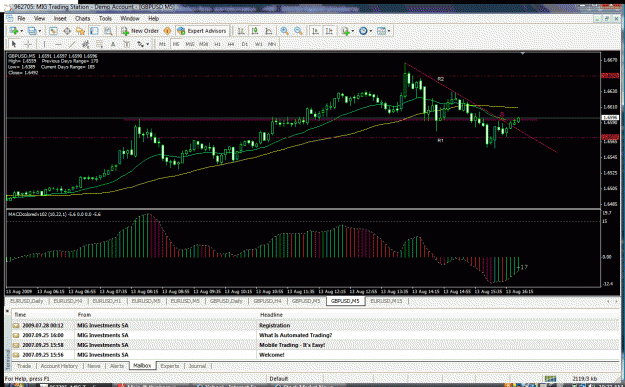Click the New Chart toolbar icon
625x387 pixels.
pos(13,31)
